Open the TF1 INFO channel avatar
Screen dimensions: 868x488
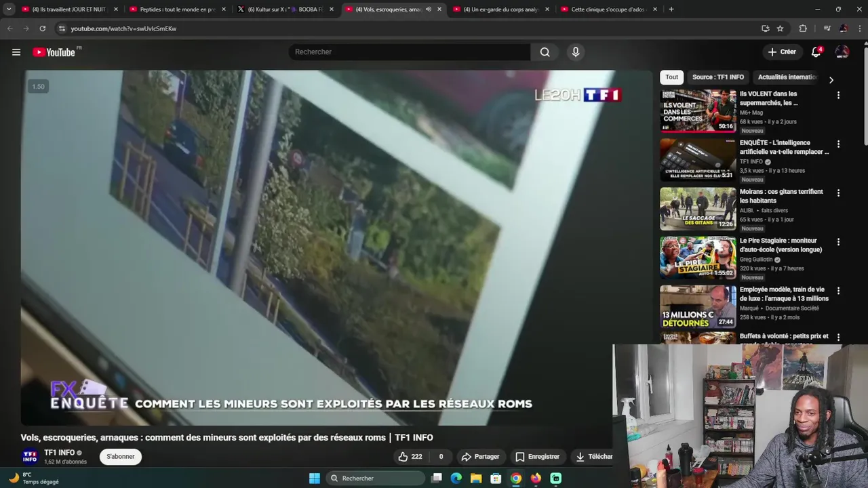coord(30,457)
